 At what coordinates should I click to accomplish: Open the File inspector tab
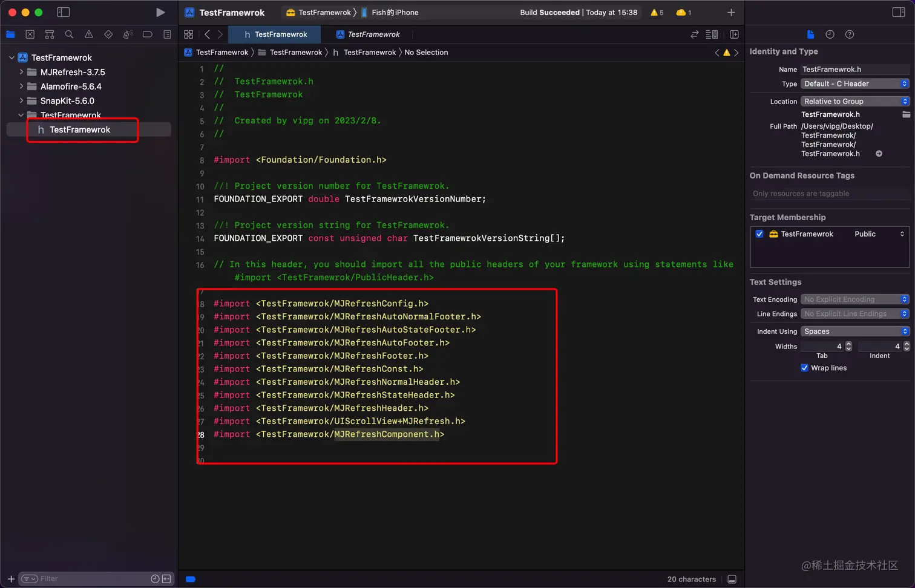coord(810,34)
